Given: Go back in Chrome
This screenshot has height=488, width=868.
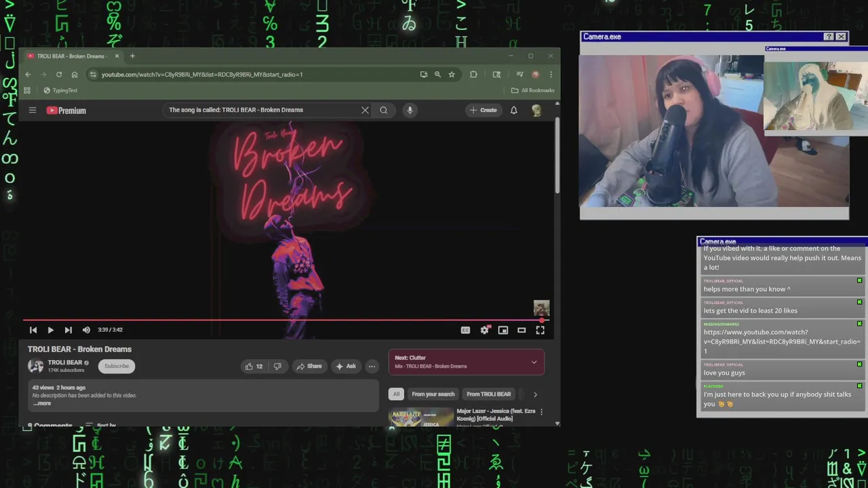Looking at the screenshot, I should 28,75.
